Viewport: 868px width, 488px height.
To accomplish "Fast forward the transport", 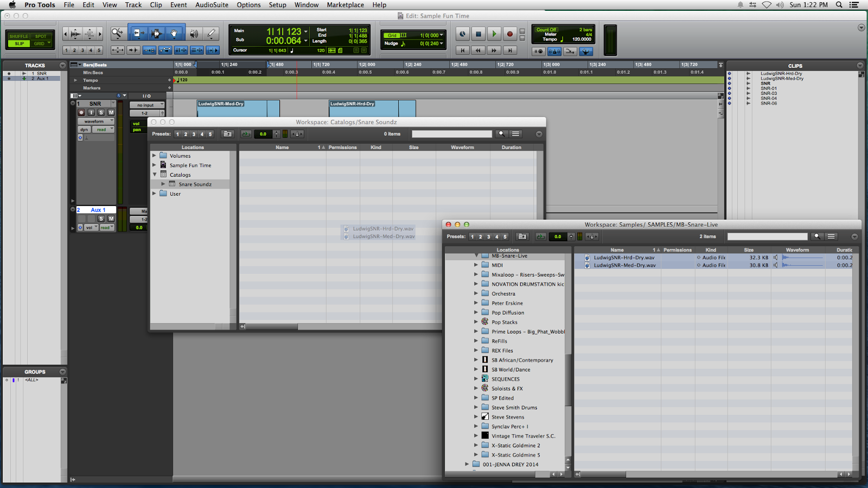I will click(x=494, y=50).
